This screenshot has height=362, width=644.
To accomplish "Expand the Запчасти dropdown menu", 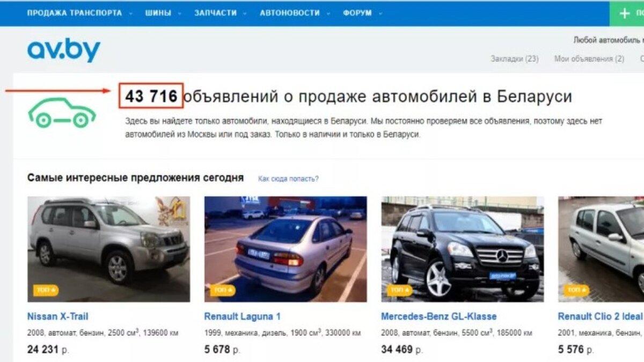I will tap(221, 13).
